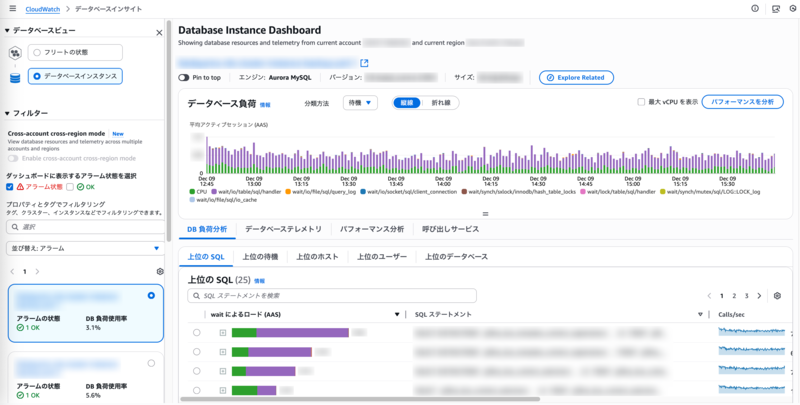Click the horizontal scrollbar under SQL table
Viewport: 800px width, 405px height.
(360, 399)
